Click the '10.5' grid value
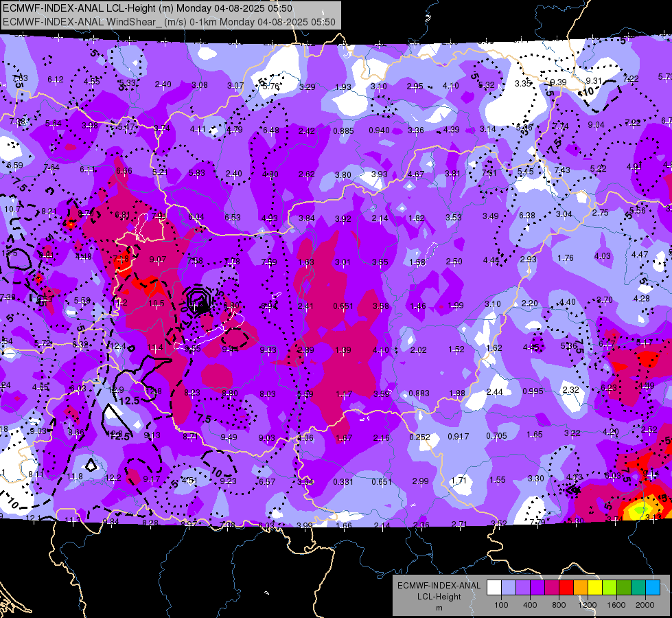Image resolution: width=672 pixels, height=618 pixels. pos(157,304)
